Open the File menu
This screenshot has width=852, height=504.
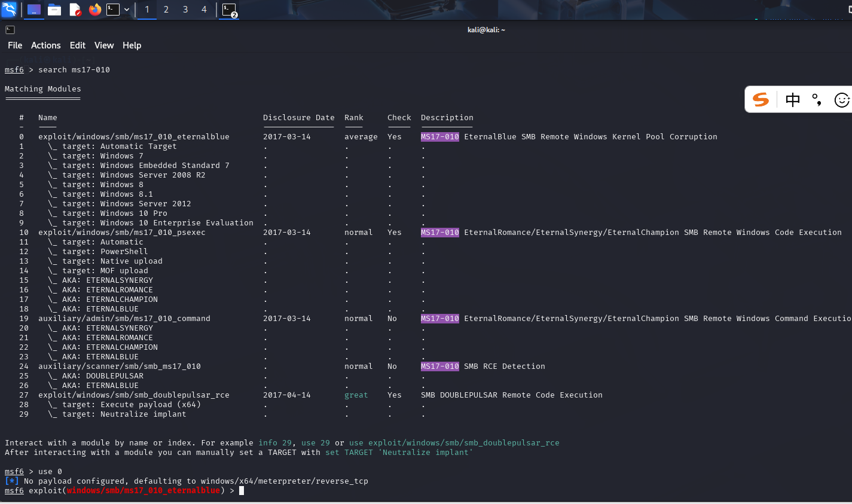[15, 45]
